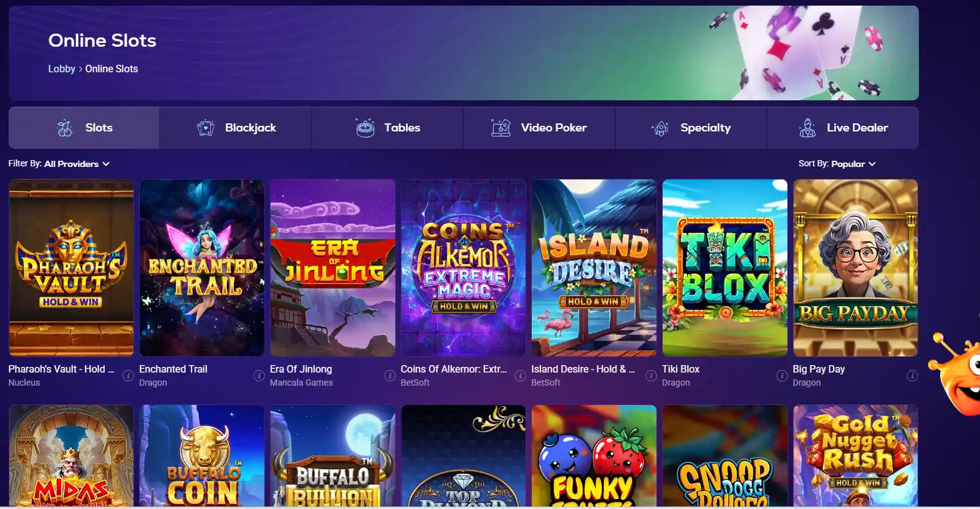Image resolution: width=980 pixels, height=509 pixels.
Task: Switch to the Blackjack tab
Action: [236, 128]
